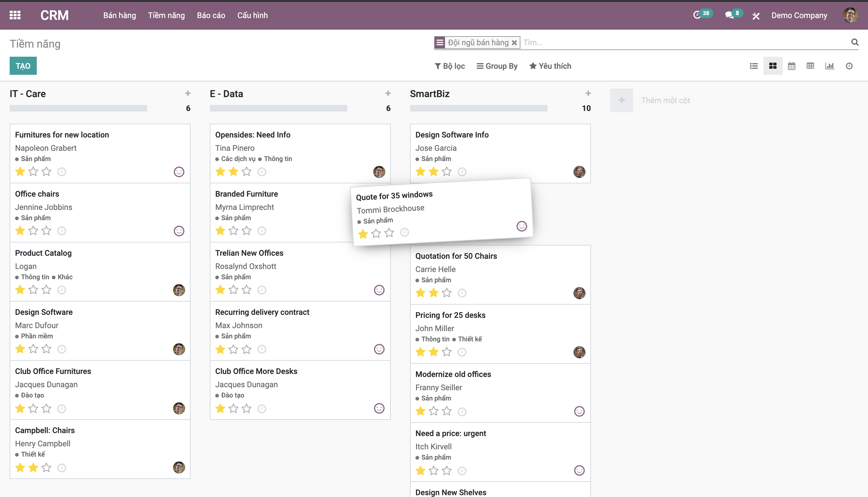Screen dimensions: 868x497
Task: Click salesperson avatar on Campbell: Chairs card
Action: click(x=179, y=467)
